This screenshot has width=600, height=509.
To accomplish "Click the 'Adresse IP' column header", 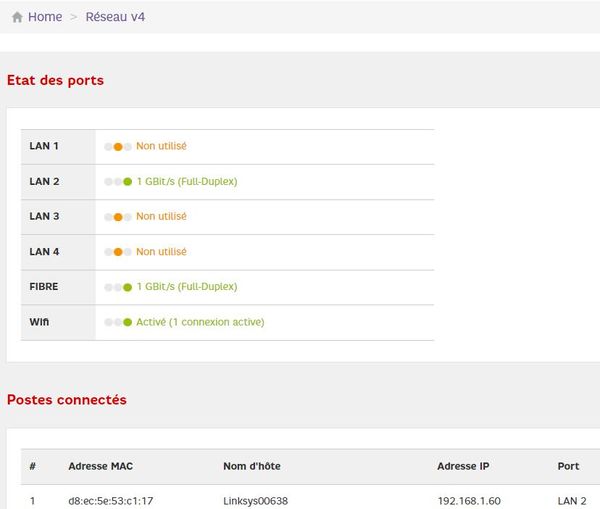I will [465, 467].
